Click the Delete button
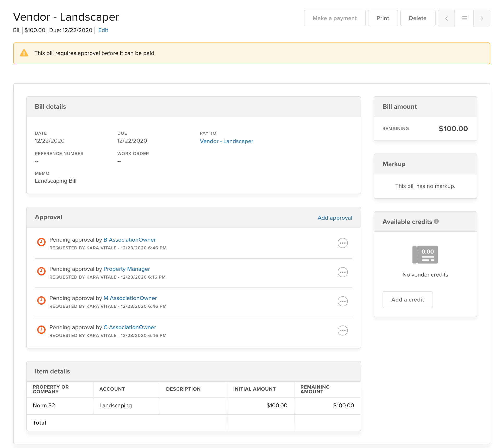Image resolution: width=495 pixels, height=448 pixels. [417, 18]
